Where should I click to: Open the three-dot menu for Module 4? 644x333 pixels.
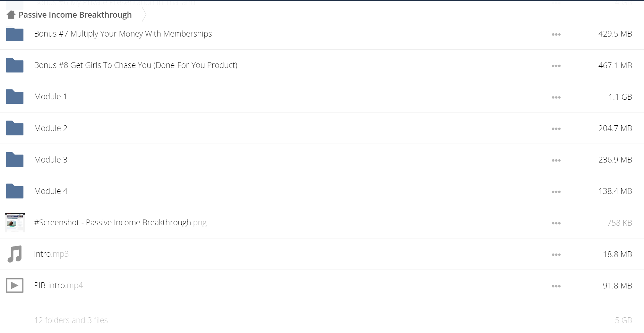[x=556, y=192]
